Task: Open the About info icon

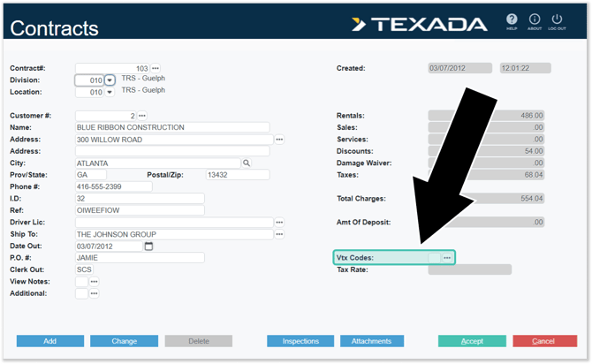Action: [x=535, y=19]
